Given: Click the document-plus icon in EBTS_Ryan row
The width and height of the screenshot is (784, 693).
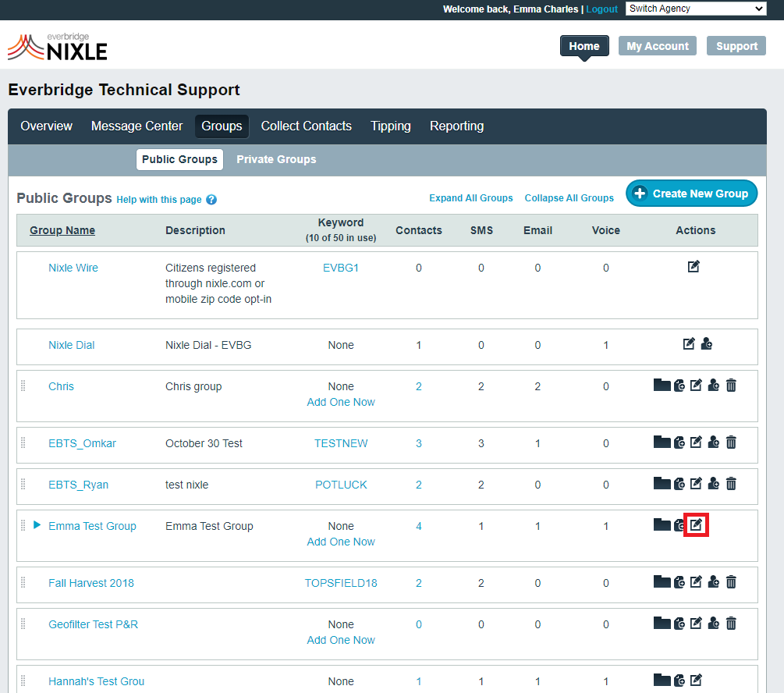Looking at the screenshot, I should tap(679, 484).
